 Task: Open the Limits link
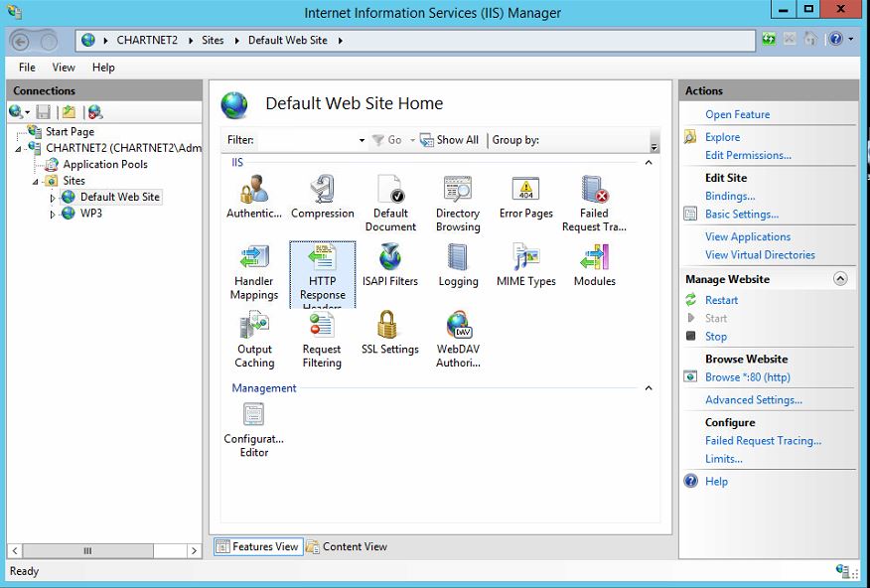point(724,459)
